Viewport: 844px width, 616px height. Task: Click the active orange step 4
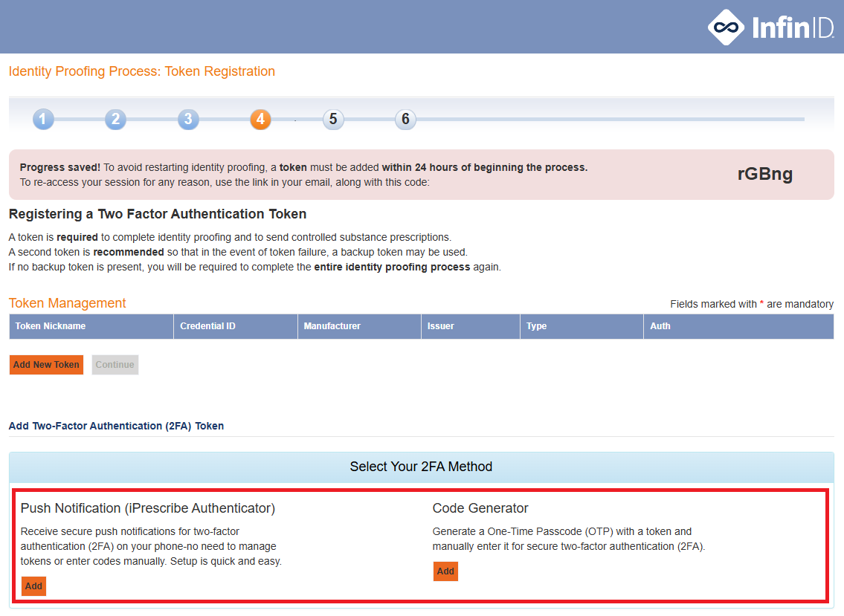pos(260,119)
